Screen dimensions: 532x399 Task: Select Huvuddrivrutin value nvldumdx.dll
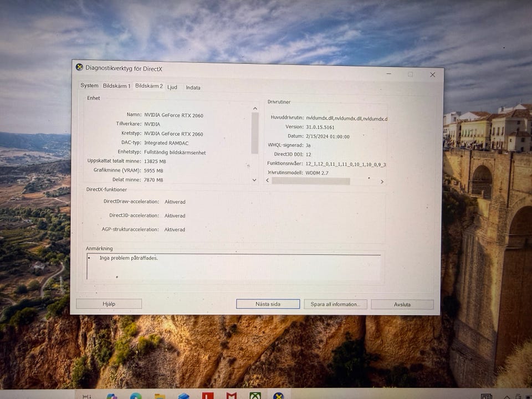point(346,119)
